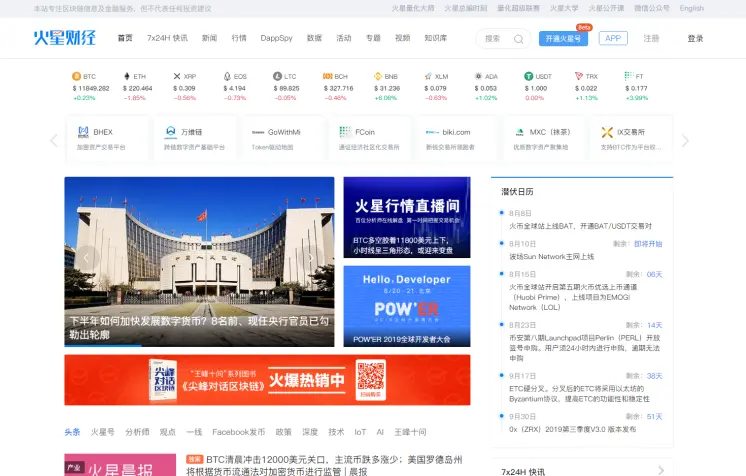
Task: Switch to English in the top bar
Action: click(691, 8)
